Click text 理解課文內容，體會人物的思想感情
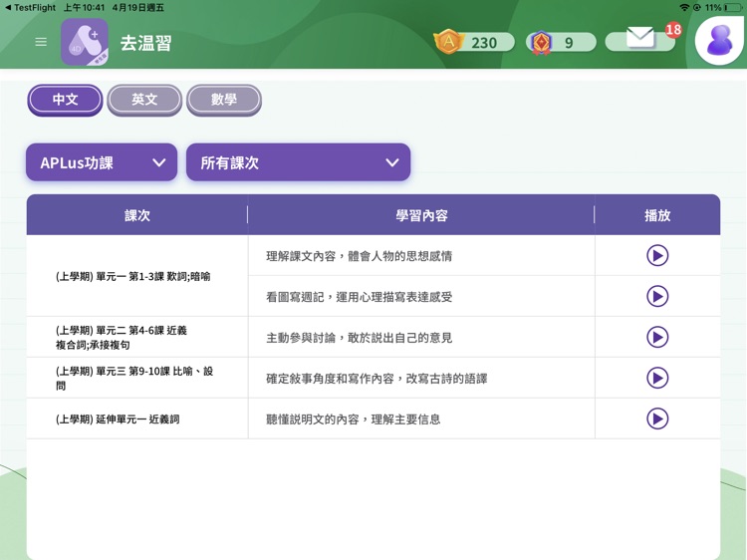 360,256
